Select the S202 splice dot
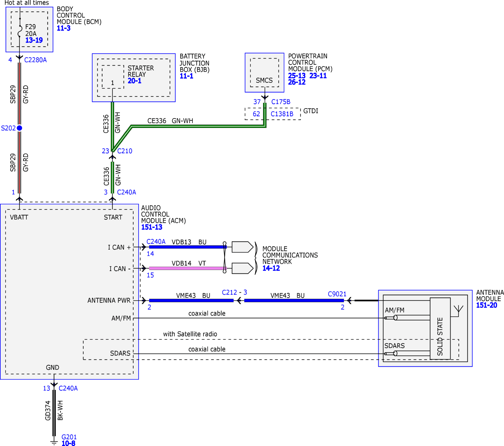This screenshot has height=446, width=504. [19, 128]
